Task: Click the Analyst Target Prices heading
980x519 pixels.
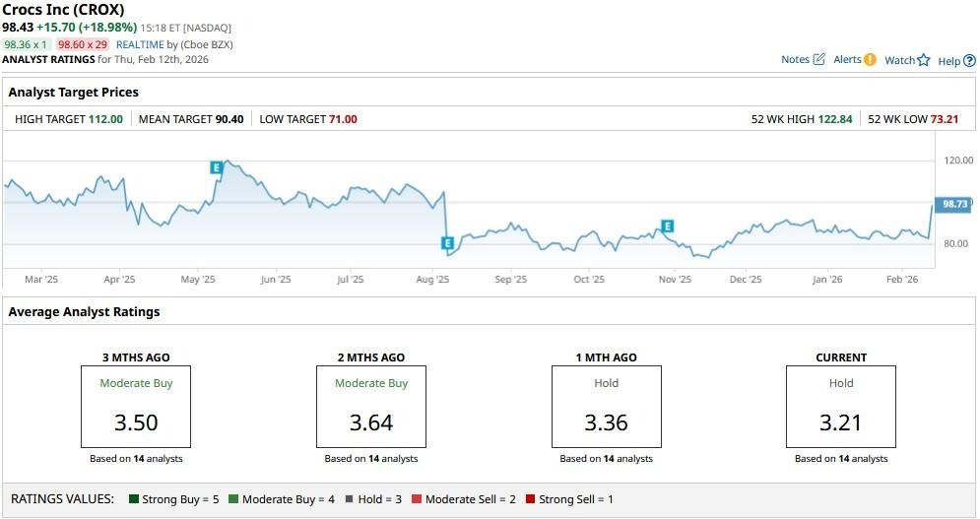Action: [x=73, y=92]
